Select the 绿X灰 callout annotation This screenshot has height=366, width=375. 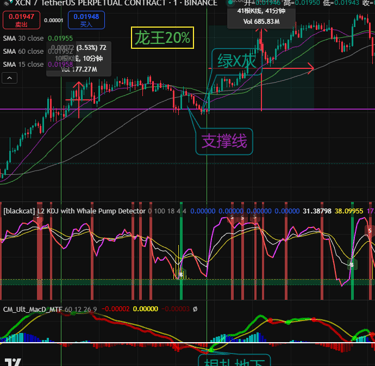point(237,61)
